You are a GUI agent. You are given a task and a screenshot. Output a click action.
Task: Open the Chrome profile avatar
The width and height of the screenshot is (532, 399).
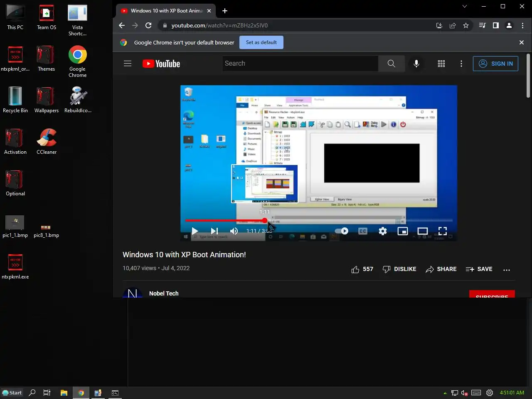coord(509,25)
